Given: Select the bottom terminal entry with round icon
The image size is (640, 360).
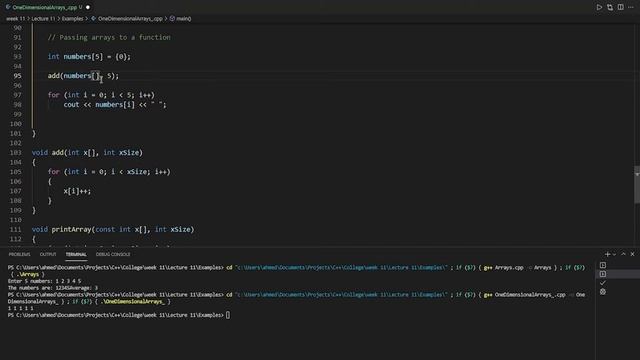Looking at the screenshot, I should 603,292.
